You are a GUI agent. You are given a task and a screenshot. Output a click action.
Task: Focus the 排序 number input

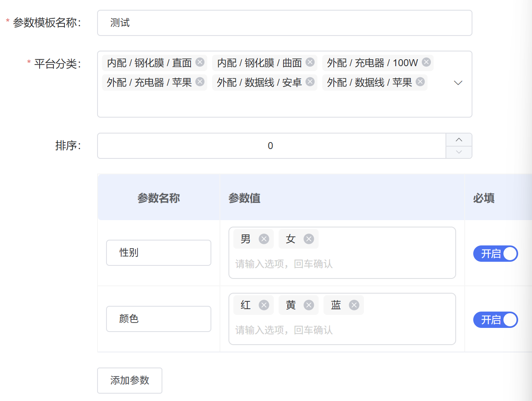(272, 146)
